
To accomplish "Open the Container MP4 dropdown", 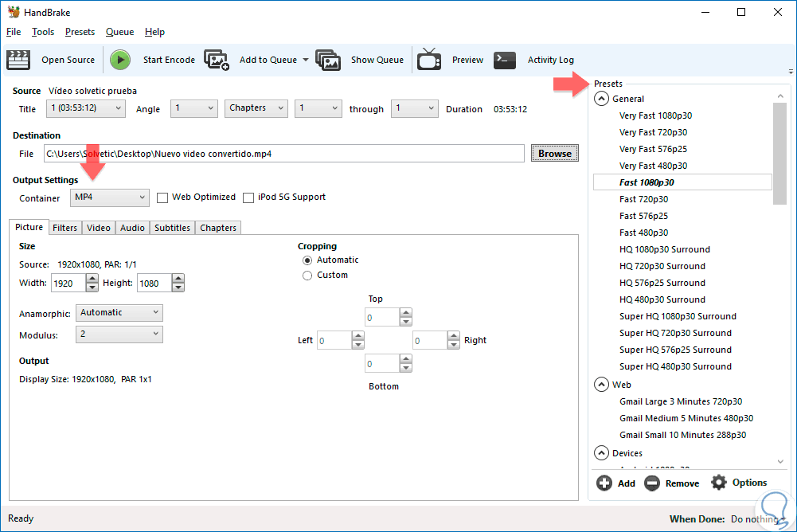I will point(110,198).
